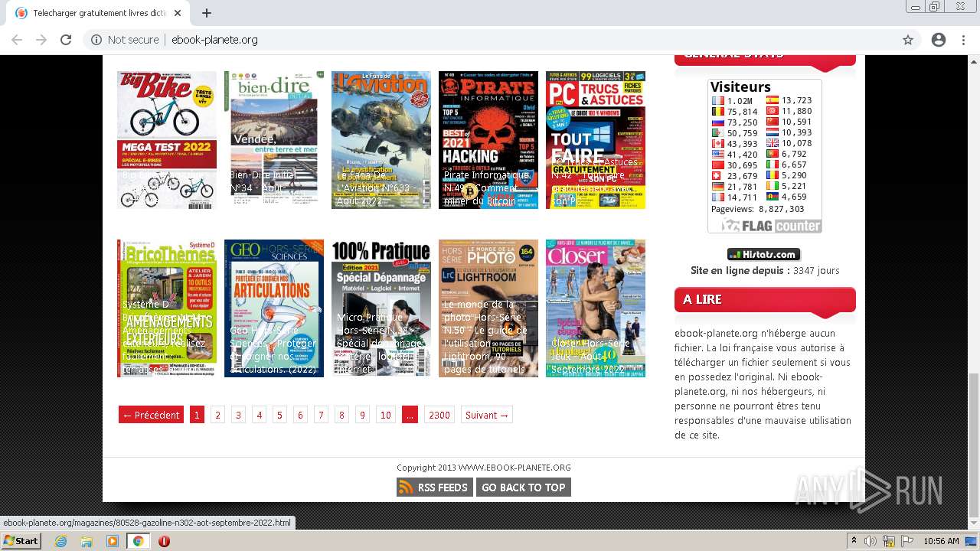Image resolution: width=980 pixels, height=551 pixels.
Task: Go to pagination page 4
Action: click(259, 415)
